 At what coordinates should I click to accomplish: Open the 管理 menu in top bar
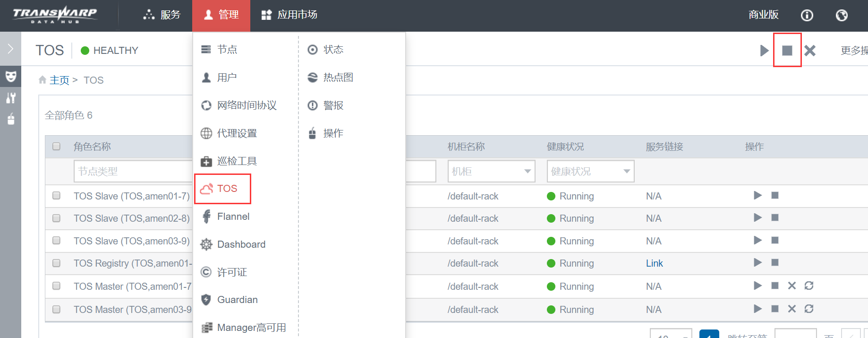click(x=221, y=15)
